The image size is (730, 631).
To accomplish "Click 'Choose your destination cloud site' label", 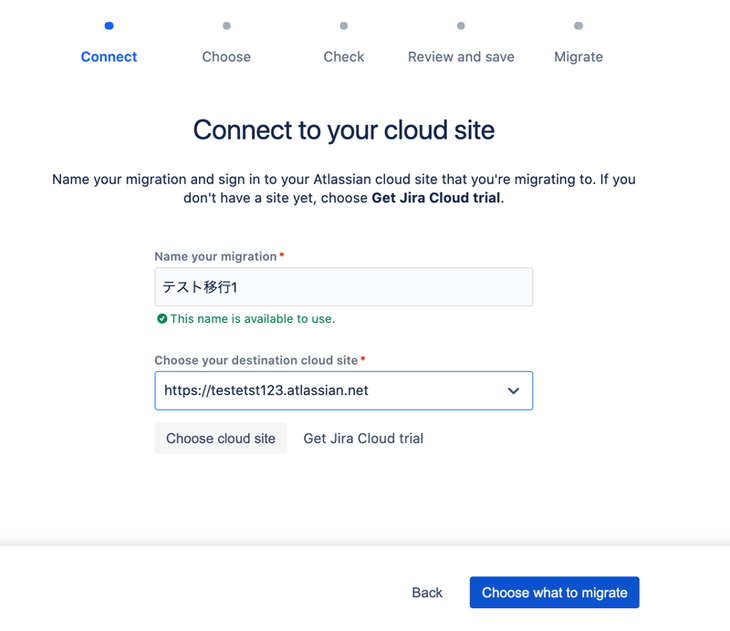I will tap(256, 360).
